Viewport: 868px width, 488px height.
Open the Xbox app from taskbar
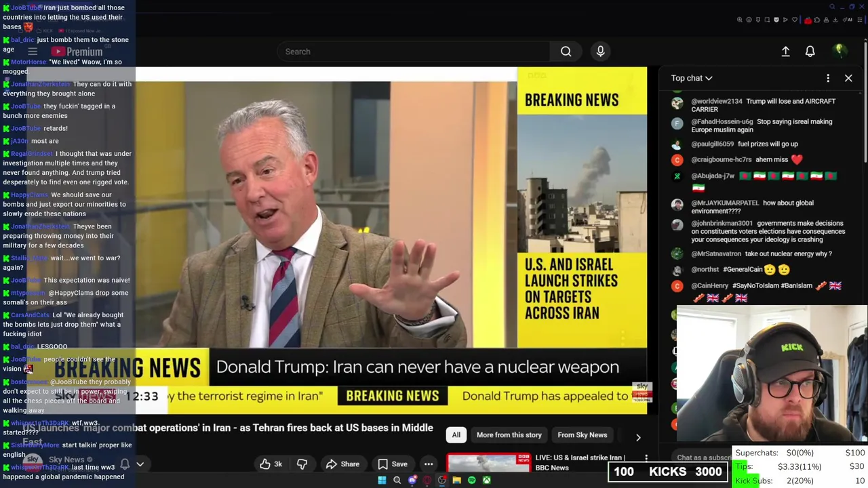pyautogui.click(x=486, y=481)
